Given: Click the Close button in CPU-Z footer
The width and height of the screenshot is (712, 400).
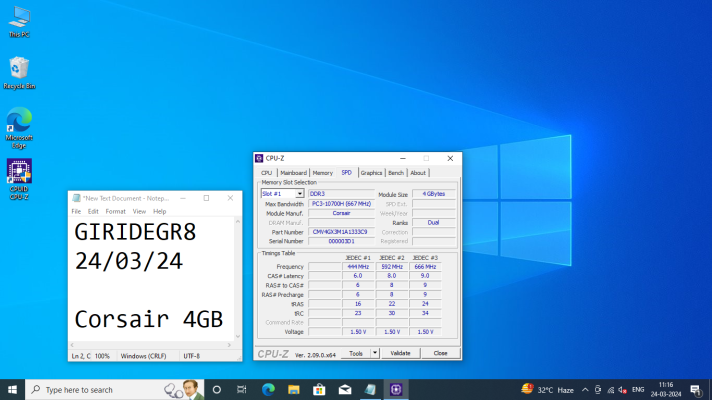Looking at the screenshot, I should [440, 353].
